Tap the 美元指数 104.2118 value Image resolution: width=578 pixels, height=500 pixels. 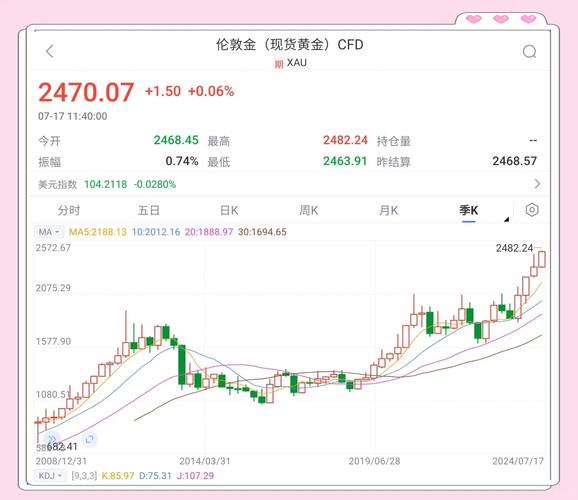105,184
